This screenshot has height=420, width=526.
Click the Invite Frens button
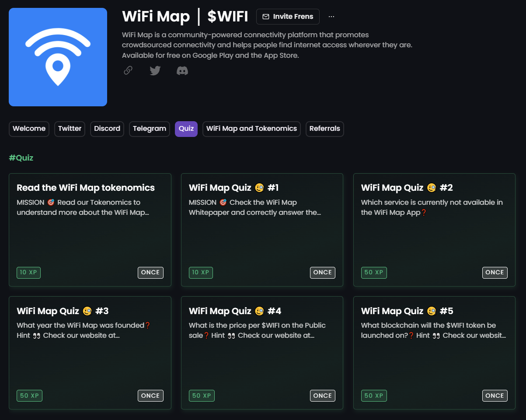point(288,17)
